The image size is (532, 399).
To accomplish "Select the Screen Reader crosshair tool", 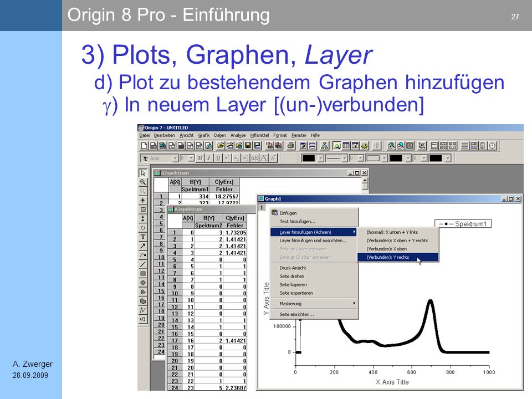I will click(x=143, y=200).
